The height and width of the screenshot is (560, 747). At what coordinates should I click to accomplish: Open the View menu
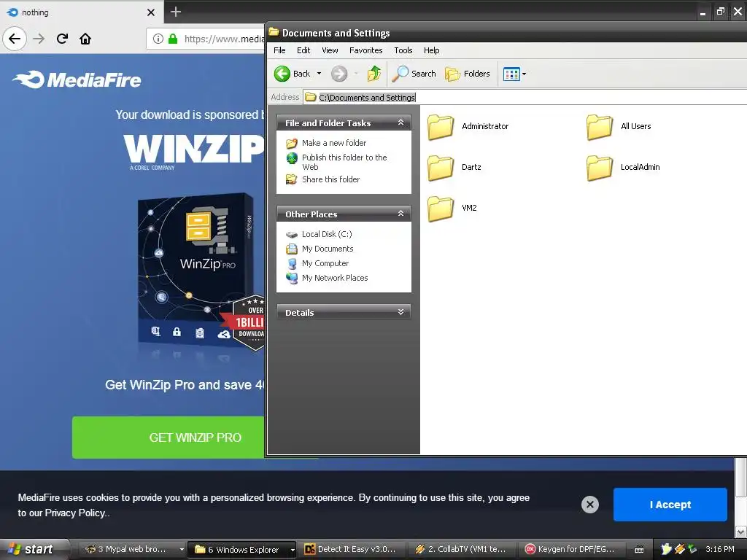tap(330, 50)
